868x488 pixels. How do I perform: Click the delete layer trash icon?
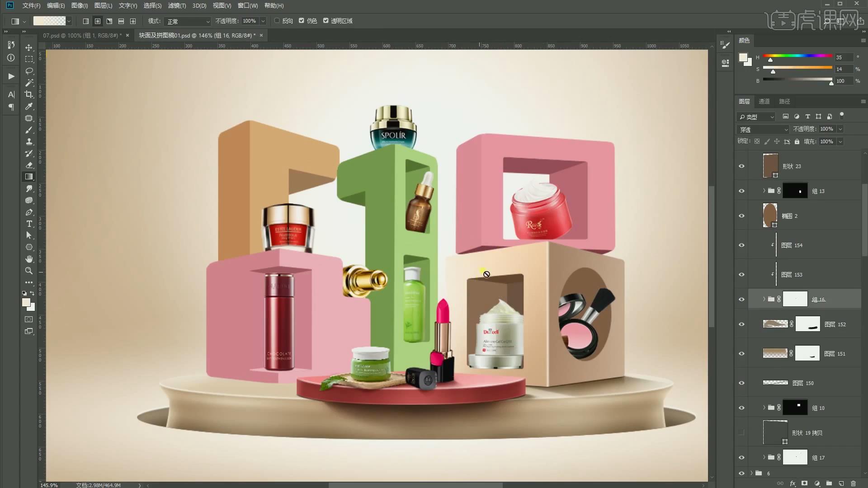click(853, 483)
